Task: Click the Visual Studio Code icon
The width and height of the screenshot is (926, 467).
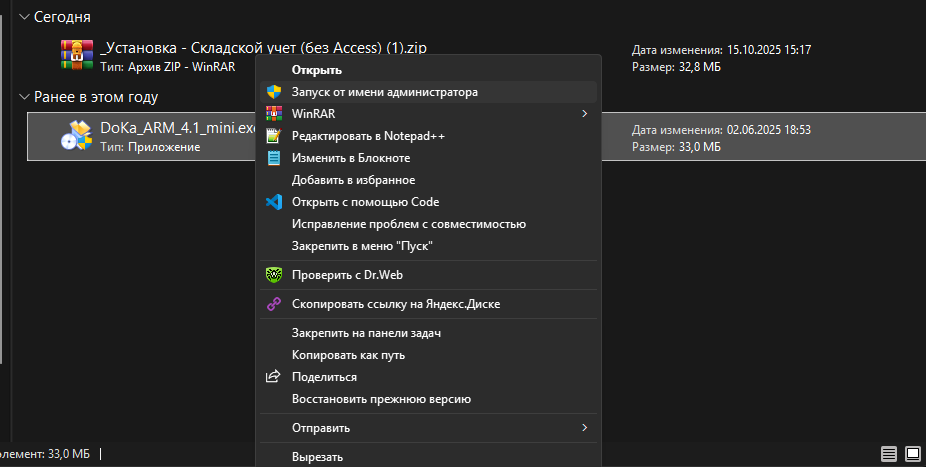Action: (273, 202)
